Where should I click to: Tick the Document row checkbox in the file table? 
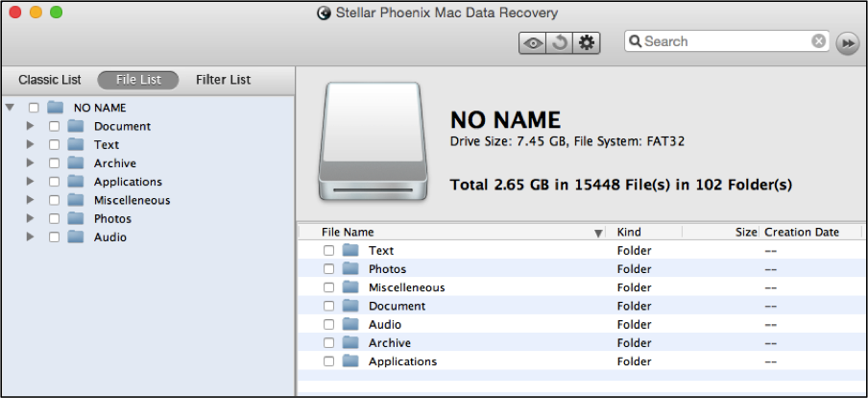(x=328, y=306)
